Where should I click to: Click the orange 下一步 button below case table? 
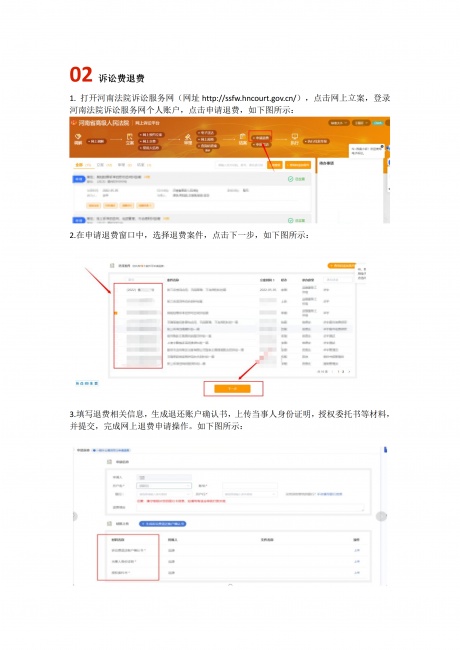tap(232, 389)
